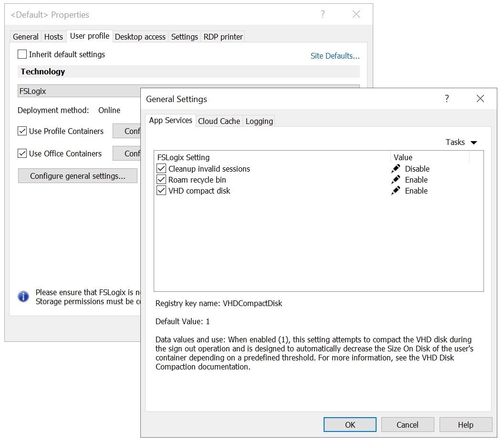Open the Tasks dropdown menu

(461, 142)
